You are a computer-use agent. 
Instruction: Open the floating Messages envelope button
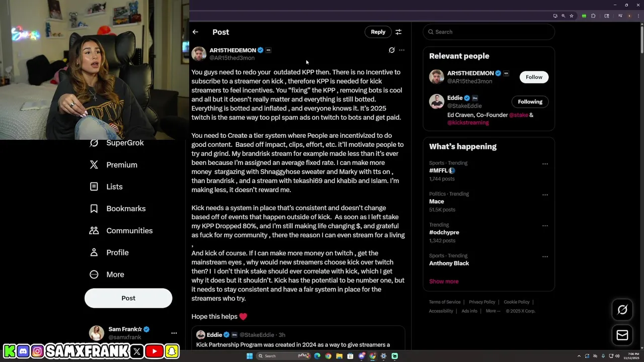pos(622,335)
